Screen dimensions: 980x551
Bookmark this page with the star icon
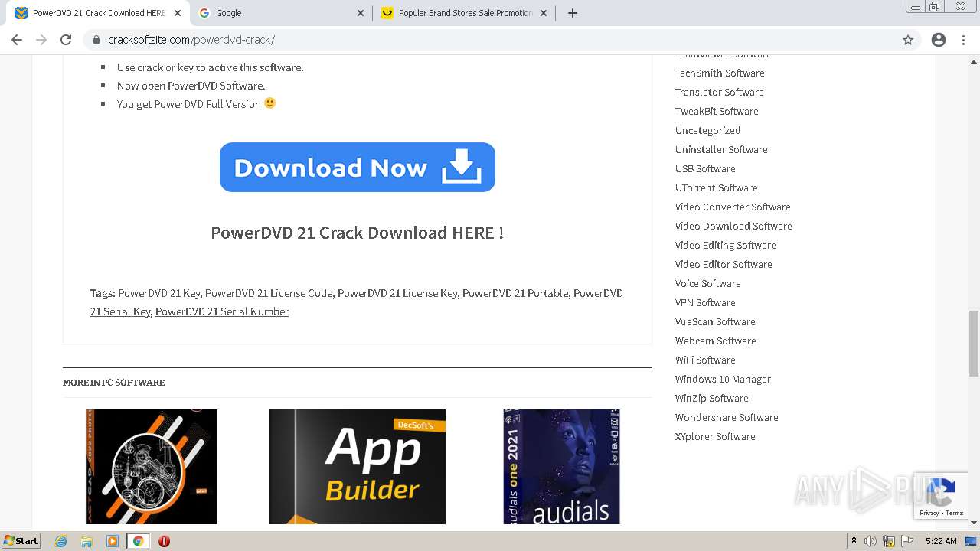[x=908, y=40]
